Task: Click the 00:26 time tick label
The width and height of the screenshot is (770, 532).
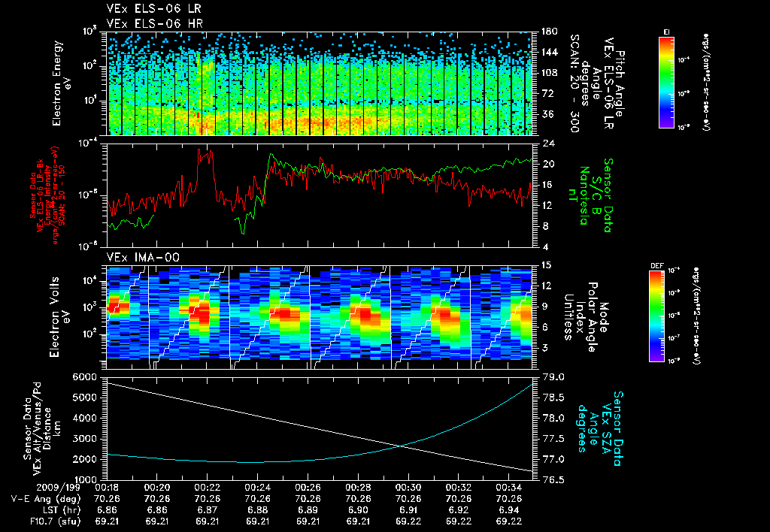Action: coord(308,488)
